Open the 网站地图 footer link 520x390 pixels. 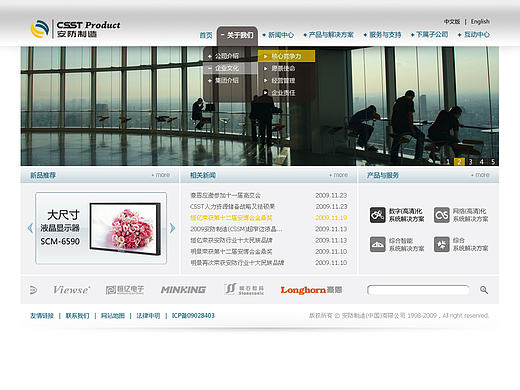(113, 316)
